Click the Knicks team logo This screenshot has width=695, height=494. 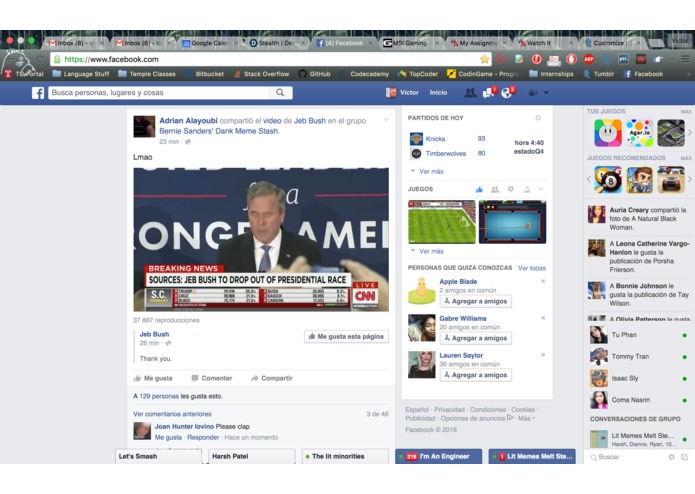[x=416, y=139]
